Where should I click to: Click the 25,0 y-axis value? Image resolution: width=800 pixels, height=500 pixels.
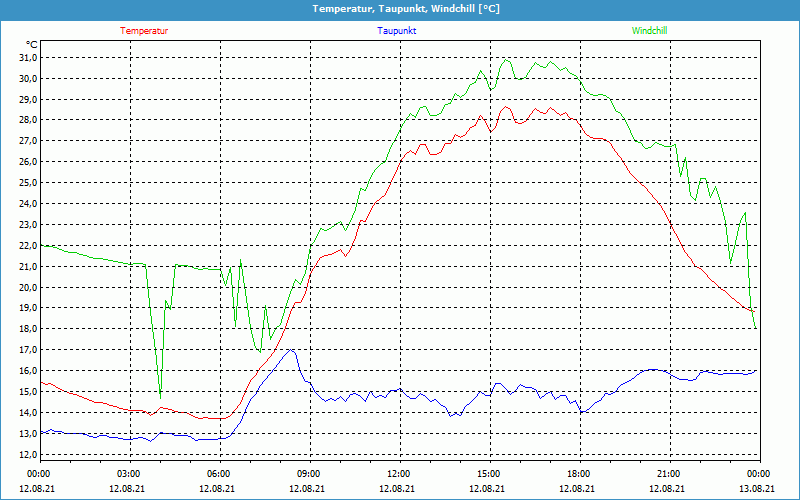click(x=29, y=183)
